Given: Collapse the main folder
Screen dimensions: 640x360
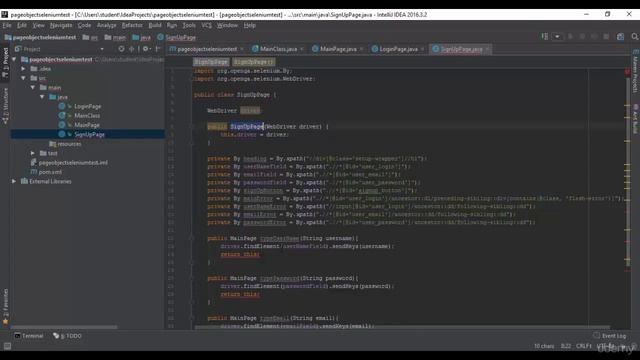Looking at the screenshot, I should (33, 87).
